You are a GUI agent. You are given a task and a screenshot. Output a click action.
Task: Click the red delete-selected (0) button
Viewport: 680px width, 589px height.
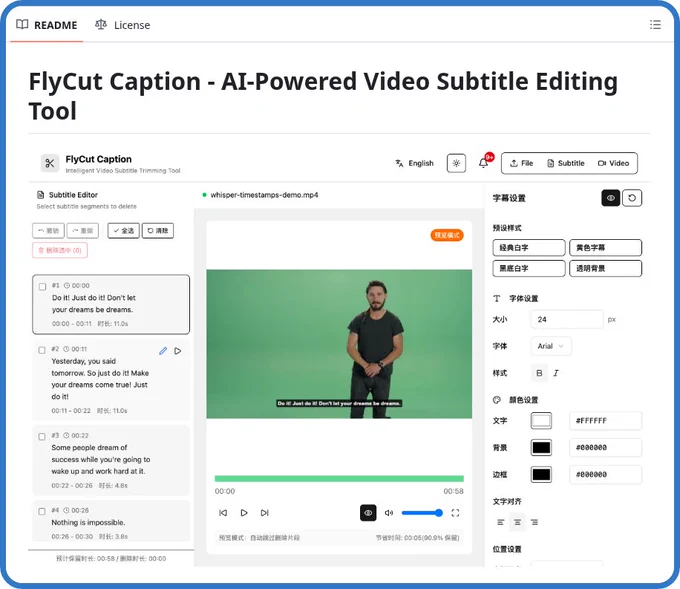60,250
